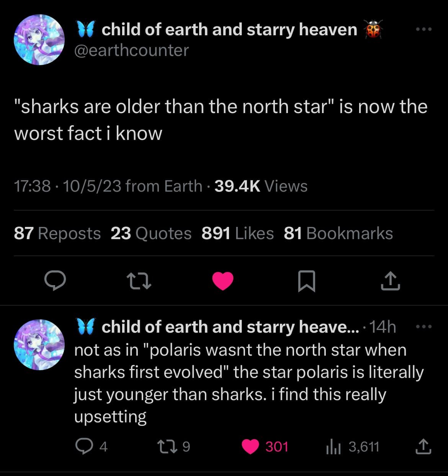The width and height of the screenshot is (448, 476).
Task: Open the main tweet author's profile picture
Action: tap(39, 39)
